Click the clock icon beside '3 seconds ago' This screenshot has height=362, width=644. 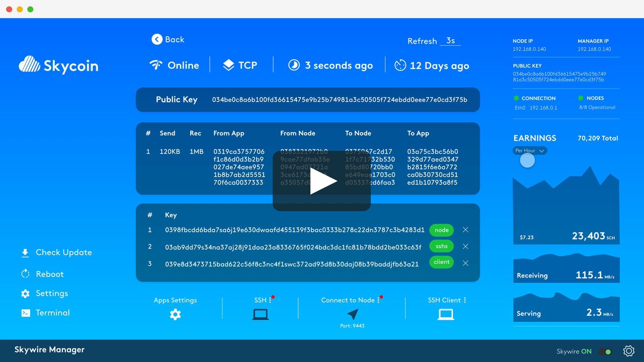294,65
